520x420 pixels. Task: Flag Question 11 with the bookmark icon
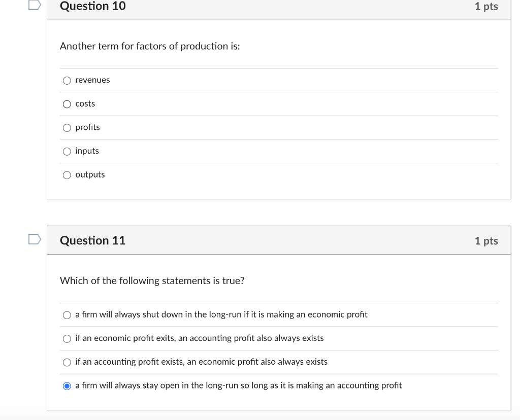click(34, 239)
